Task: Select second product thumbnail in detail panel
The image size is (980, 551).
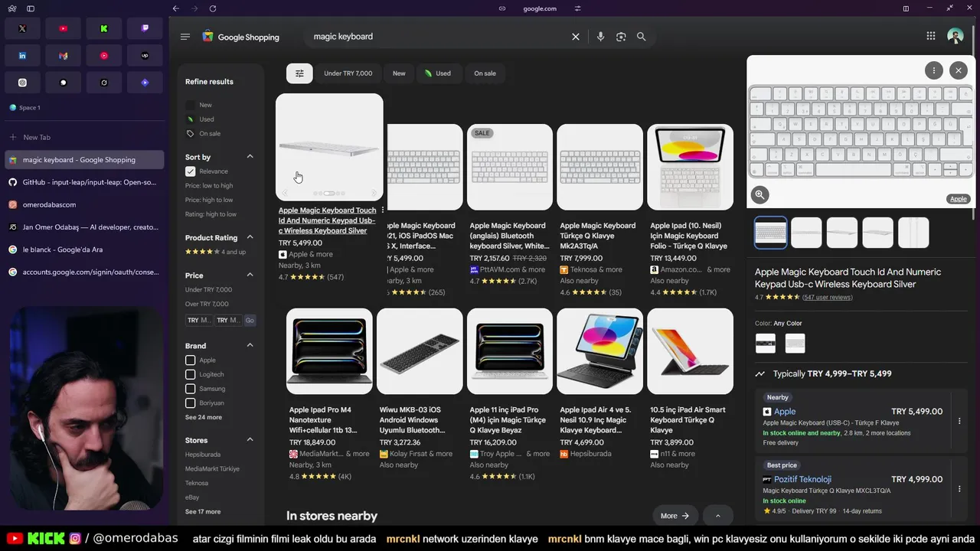Action: (x=806, y=233)
